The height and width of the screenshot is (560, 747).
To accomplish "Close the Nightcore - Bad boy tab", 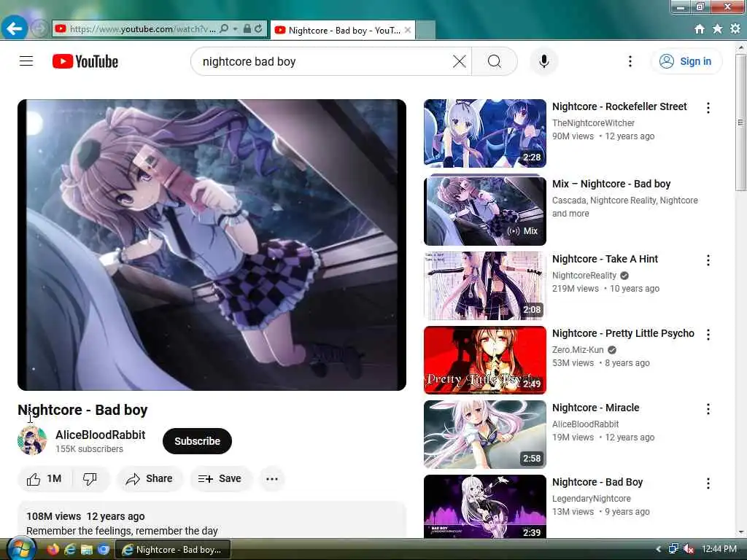I will point(408,30).
